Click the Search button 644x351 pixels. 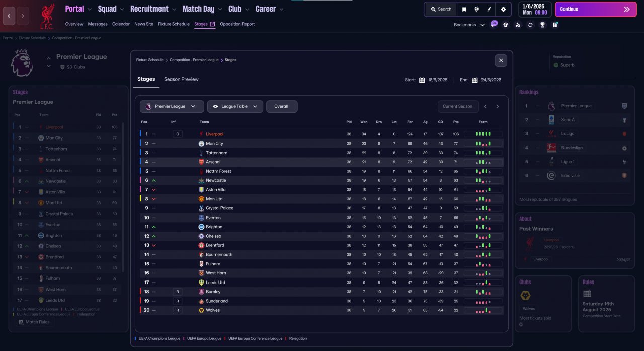[x=441, y=9]
